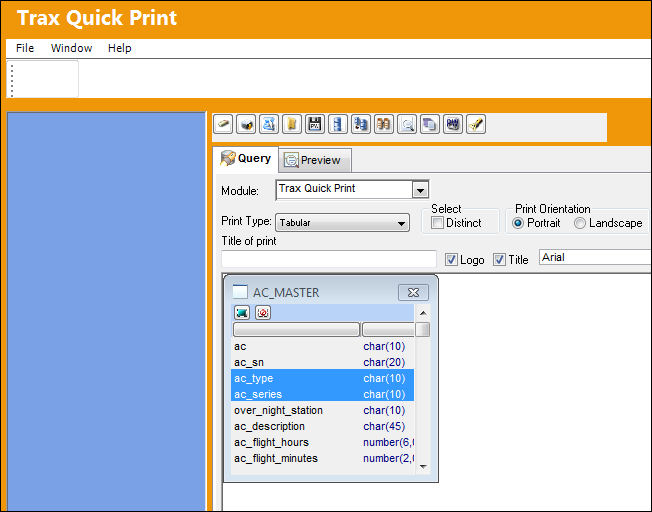Viewport: 652px width, 512px height.
Task: Click the single blue database tables icon
Action: [338, 124]
